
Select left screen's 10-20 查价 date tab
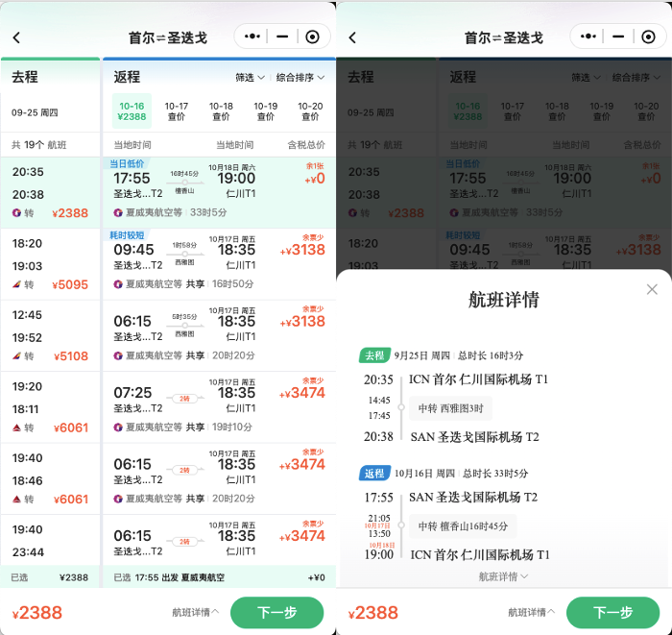[x=310, y=111]
